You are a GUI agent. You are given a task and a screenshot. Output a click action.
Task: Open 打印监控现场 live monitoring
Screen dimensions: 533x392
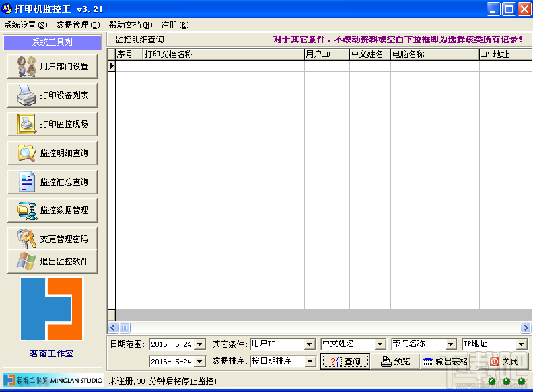tap(52, 124)
